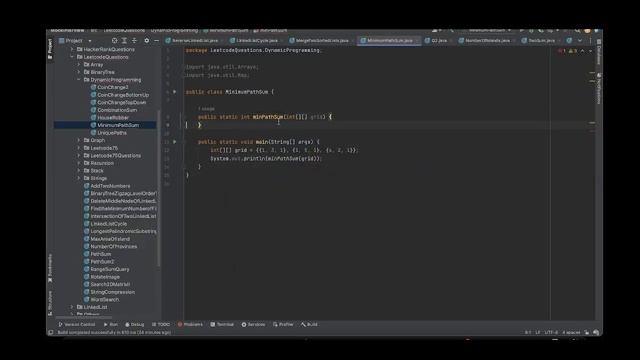Image resolution: width=640 pixels, height=360 pixels.
Task: Open TODO tool window
Action: click(161, 324)
